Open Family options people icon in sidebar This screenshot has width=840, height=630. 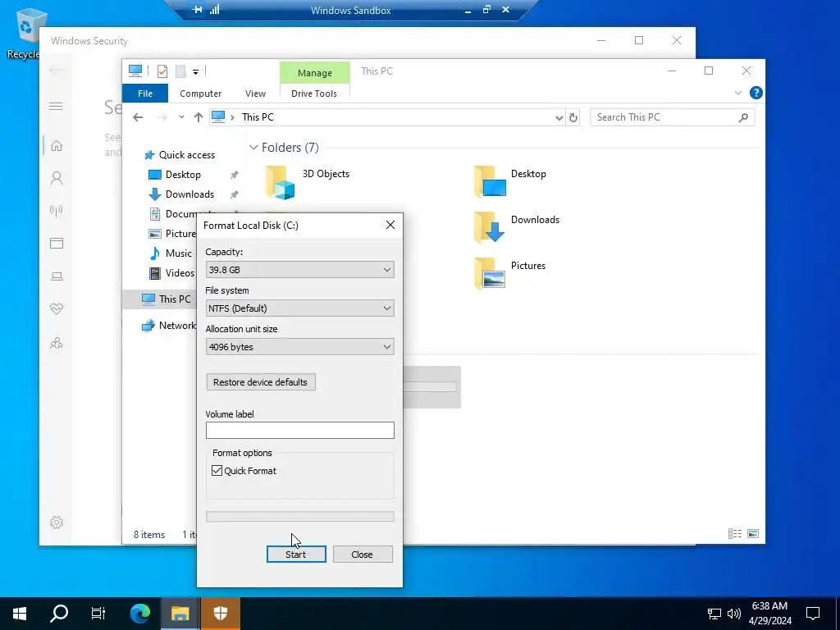pos(57,343)
